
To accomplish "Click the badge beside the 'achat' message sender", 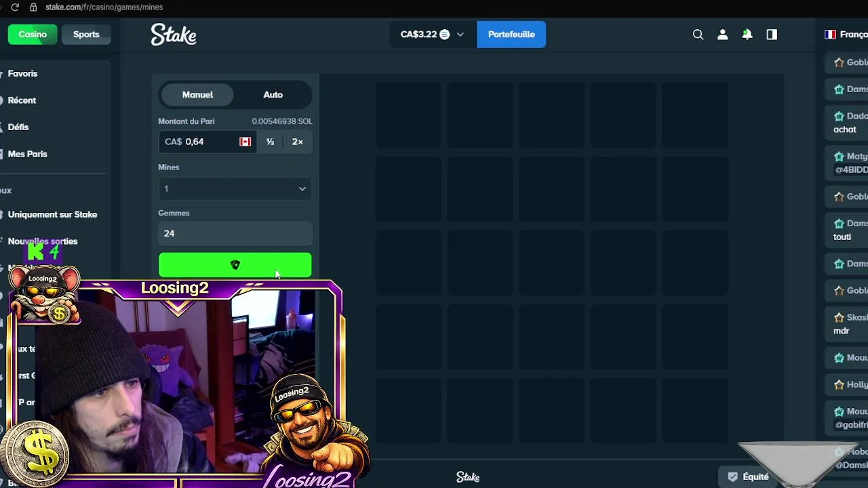I will click(839, 116).
